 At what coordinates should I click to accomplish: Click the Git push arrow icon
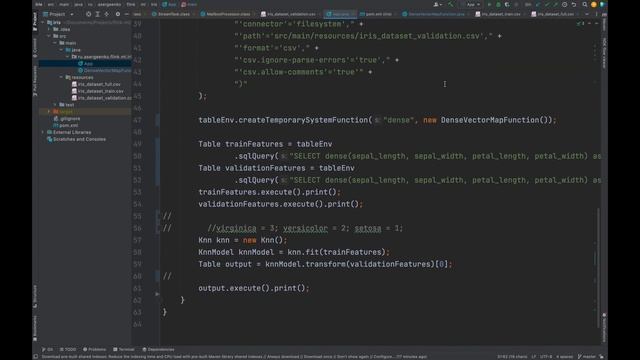556,4
